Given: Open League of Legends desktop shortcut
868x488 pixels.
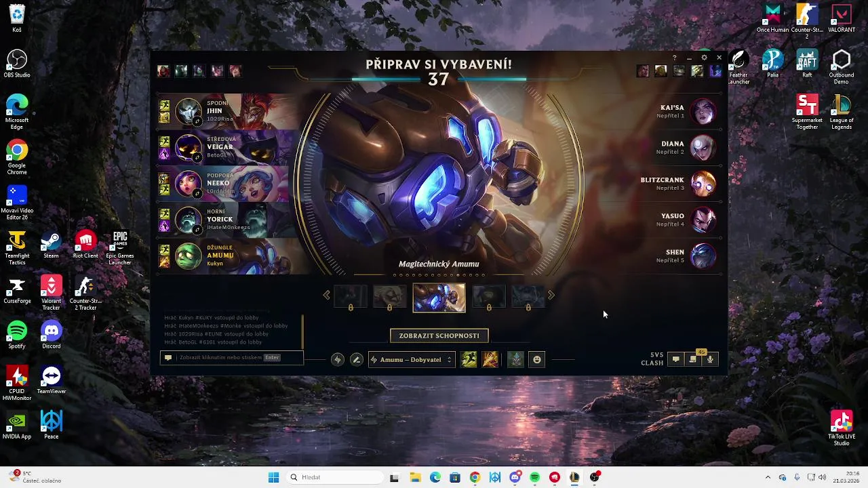Looking at the screenshot, I should (842, 113).
